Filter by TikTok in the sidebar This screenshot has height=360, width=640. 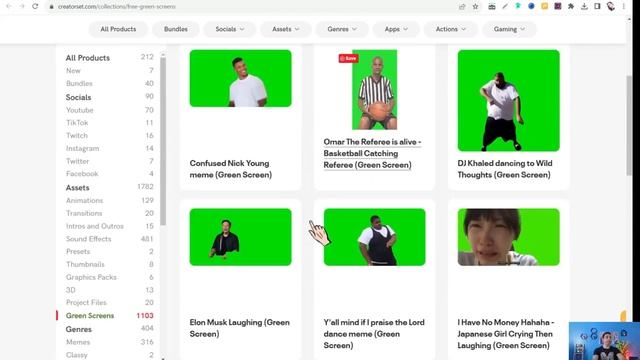pos(77,122)
